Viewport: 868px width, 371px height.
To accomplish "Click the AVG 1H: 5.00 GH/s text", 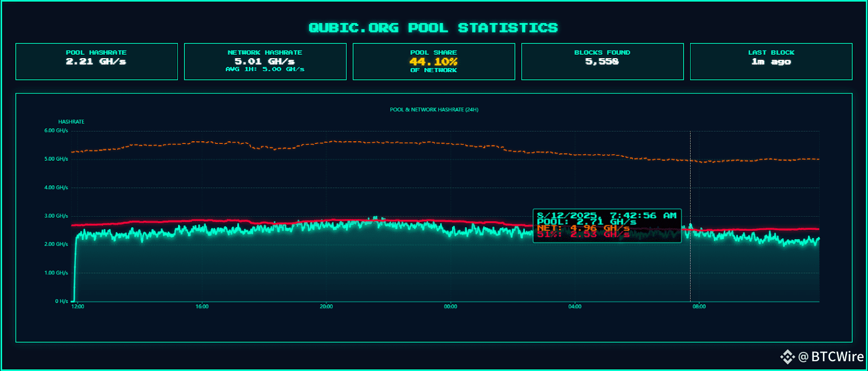I will click(x=265, y=70).
